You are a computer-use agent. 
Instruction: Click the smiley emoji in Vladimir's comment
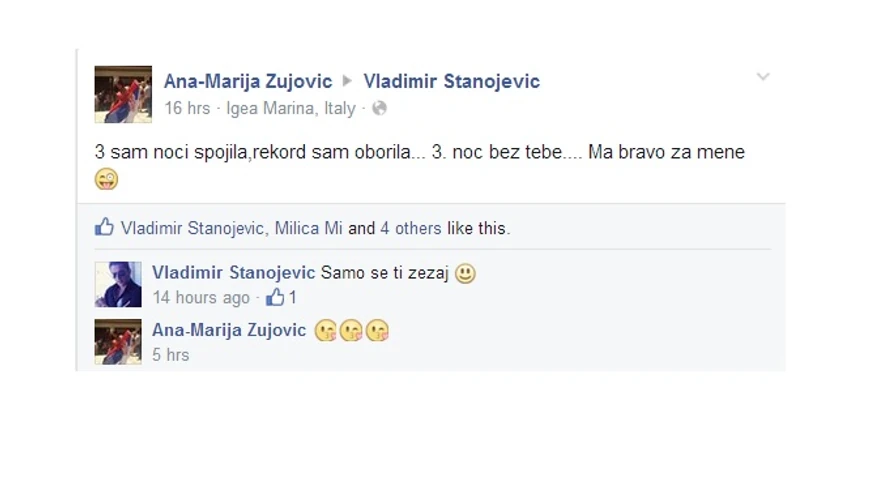[465, 273]
